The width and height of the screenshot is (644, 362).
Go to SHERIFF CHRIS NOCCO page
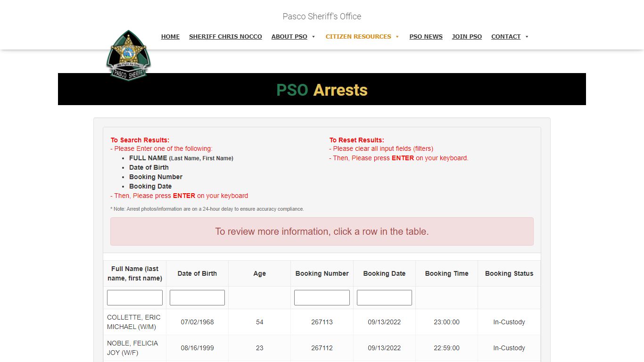coord(225,36)
